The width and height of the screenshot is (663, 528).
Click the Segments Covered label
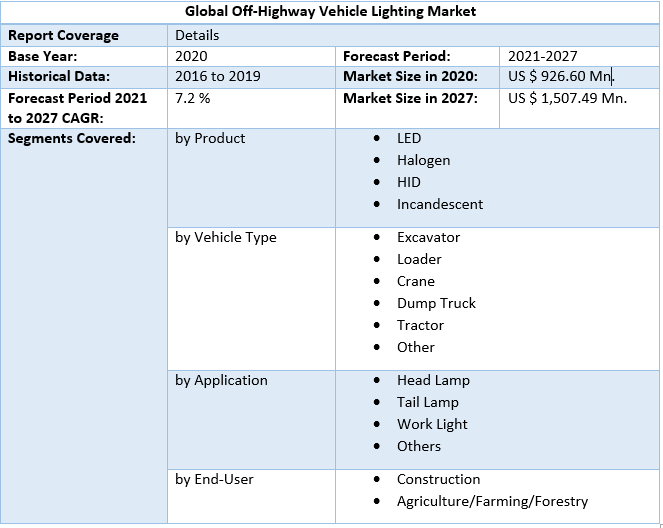point(72,138)
